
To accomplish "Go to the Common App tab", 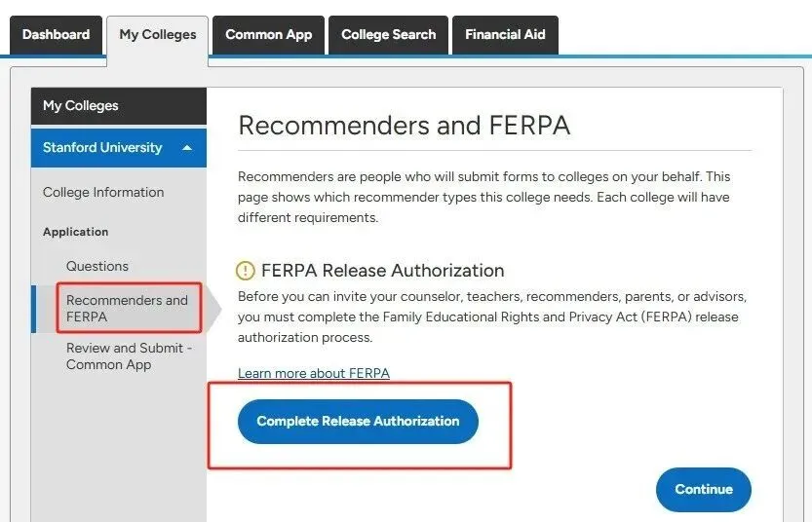I will click(269, 35).
